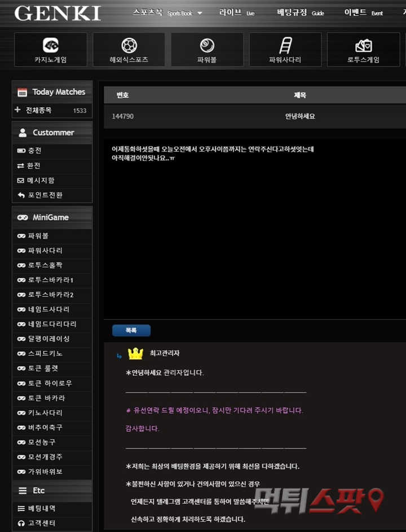The width and height of the screenshot is (406, 532).
Task: Click the 환전 exchange arrows icon
Action: pyautogui.click(x=21, y=166)
